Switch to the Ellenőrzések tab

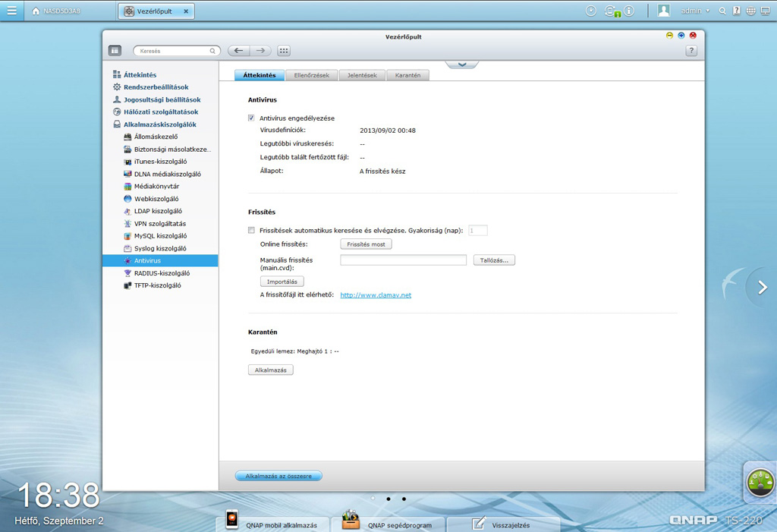pyautogui.click(x=312, y=75)
